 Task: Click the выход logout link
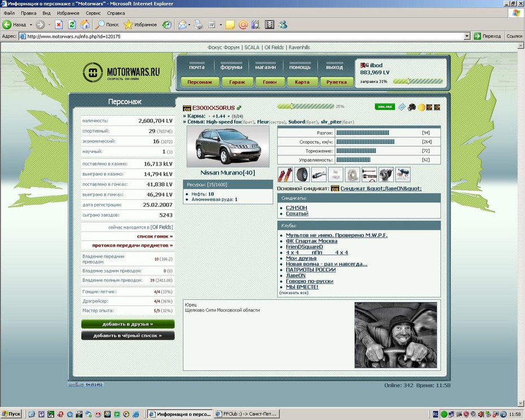pos(335,67)
